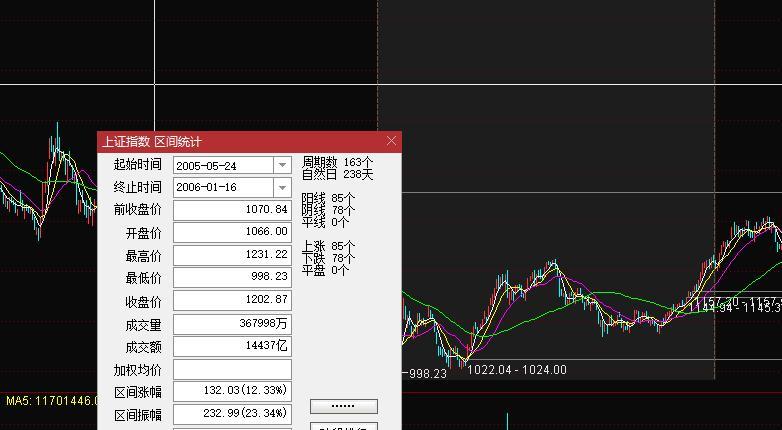The image size is (782, 430).
Task: Click the partially visible button below the dotted button
Action: pyautogui.click(x=344, y=426)
